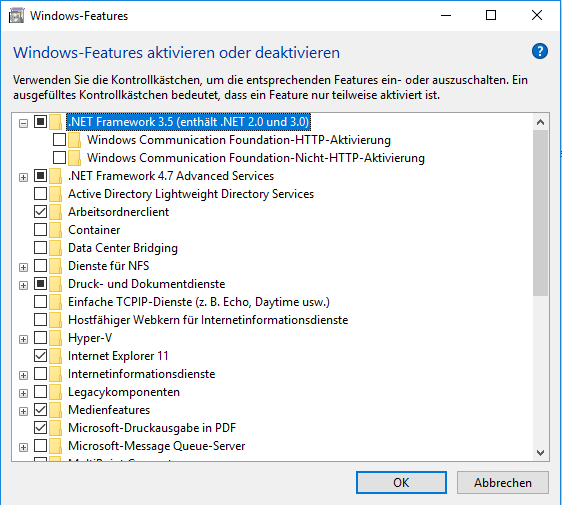Check the Internetinformationsdienste checkbox
The image size is (562, 505).
(41, 373)
